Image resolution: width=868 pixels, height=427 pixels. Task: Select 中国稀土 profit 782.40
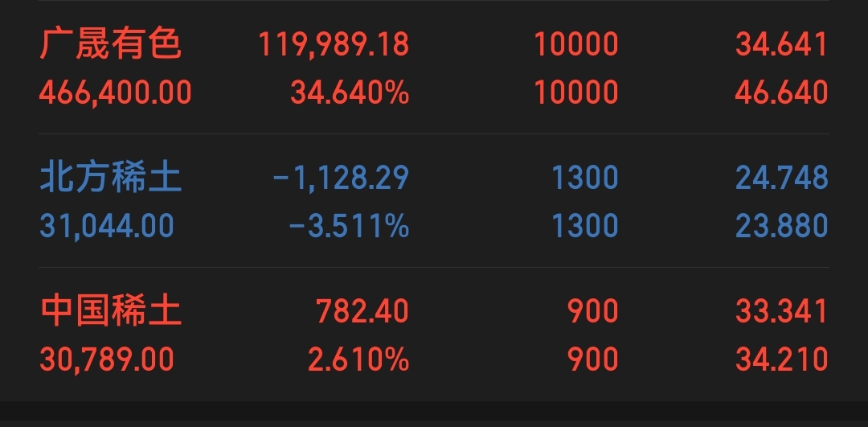362,310
